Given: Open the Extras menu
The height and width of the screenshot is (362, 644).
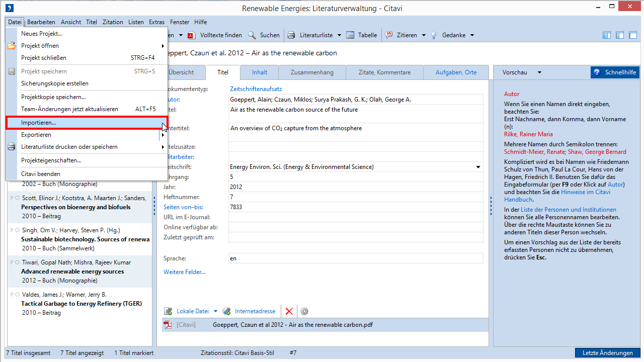Looking at the screenshot, I should click(156, 22).
